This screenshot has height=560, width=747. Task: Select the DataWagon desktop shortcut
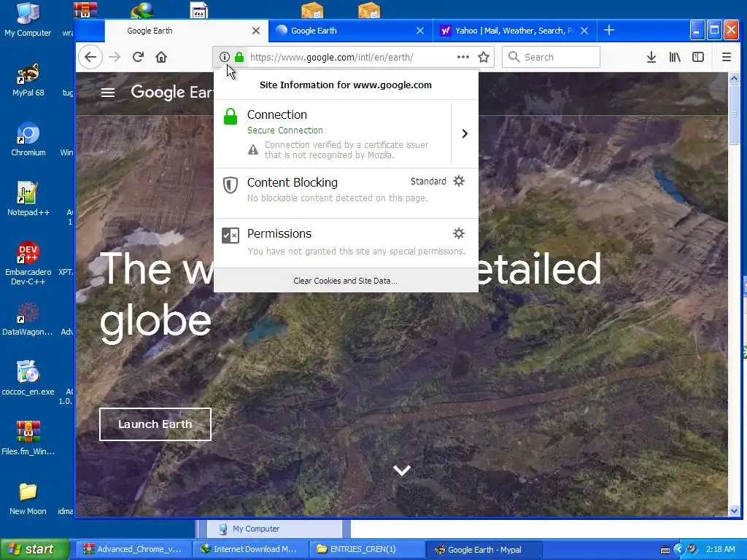click(x=27, y=319)
